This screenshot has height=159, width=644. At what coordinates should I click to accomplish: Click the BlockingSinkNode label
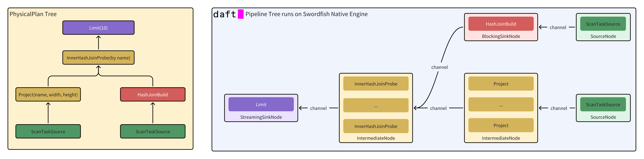(501, 36)
